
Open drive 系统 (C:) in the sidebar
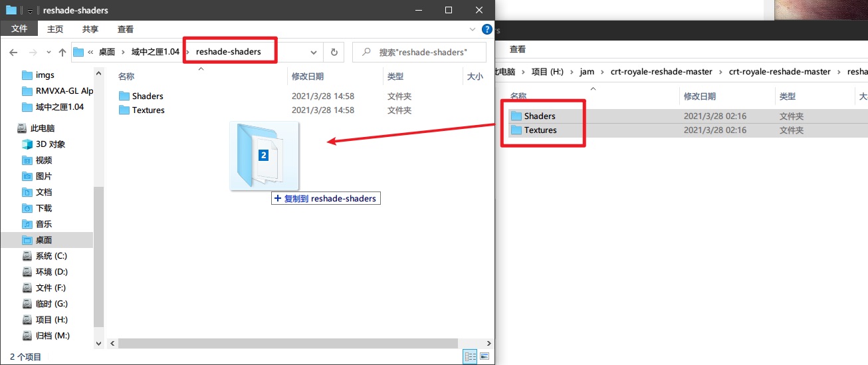pos(51,256)
